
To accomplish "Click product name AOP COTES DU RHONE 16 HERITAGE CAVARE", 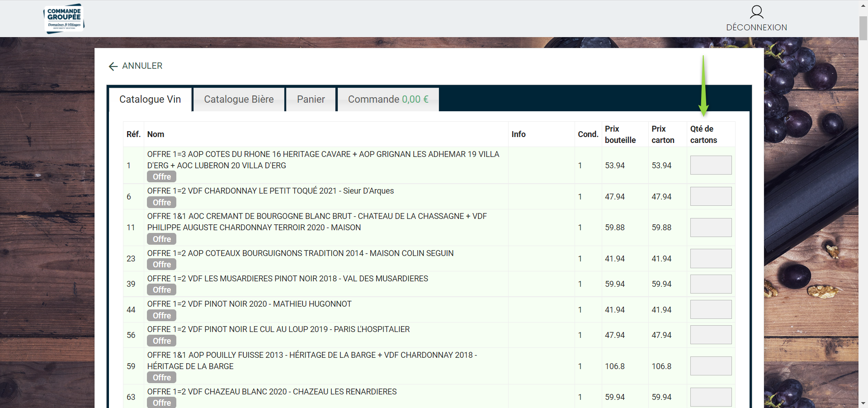I will tap(323, 160).
